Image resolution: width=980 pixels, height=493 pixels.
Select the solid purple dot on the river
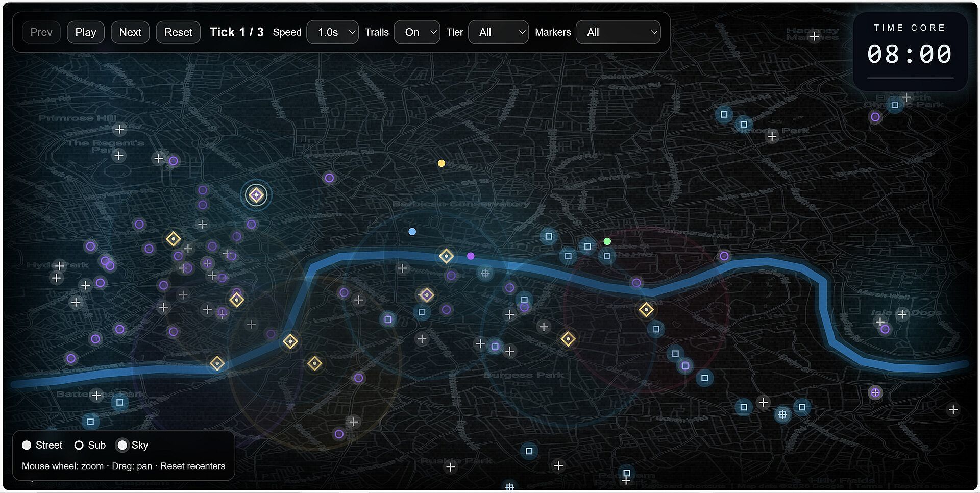(471, 256)
